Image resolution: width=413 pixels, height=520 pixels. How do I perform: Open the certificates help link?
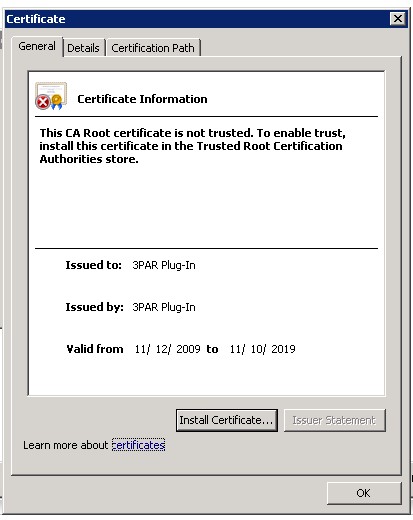[138, 445]
